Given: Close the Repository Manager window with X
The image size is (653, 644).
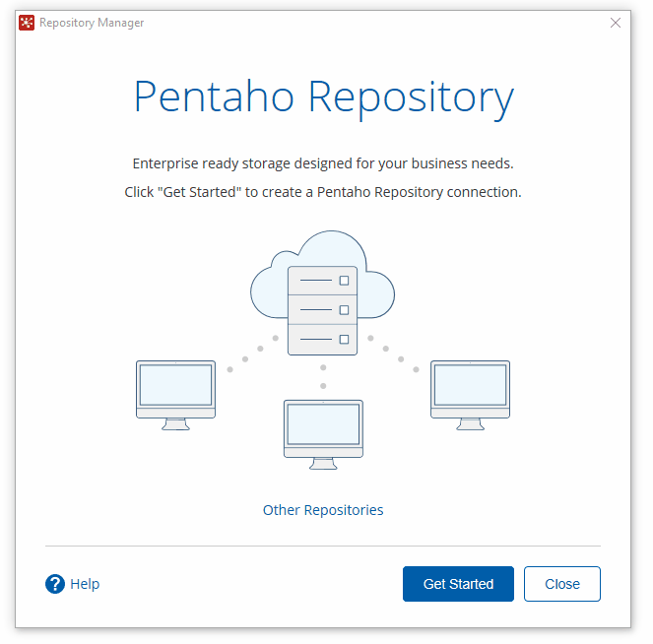Looking at the screenshot, I should click(616, 23).
